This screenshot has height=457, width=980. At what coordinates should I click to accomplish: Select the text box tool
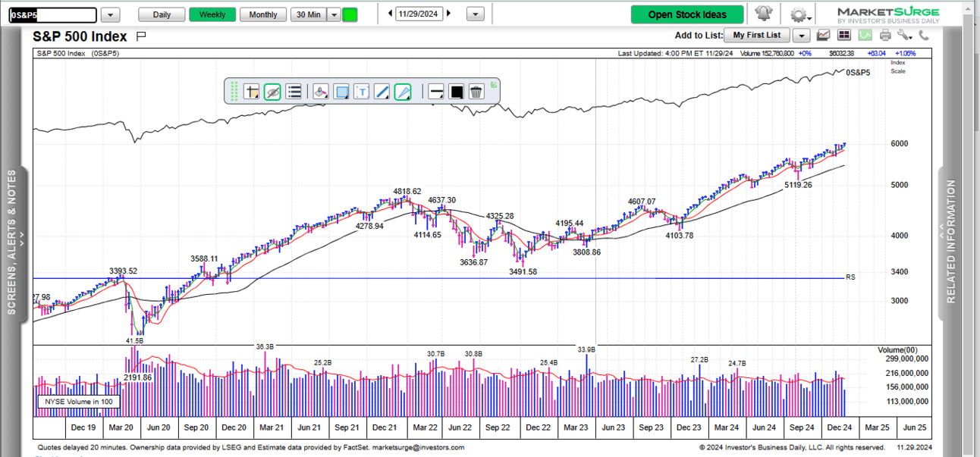(x=362, y=92)
